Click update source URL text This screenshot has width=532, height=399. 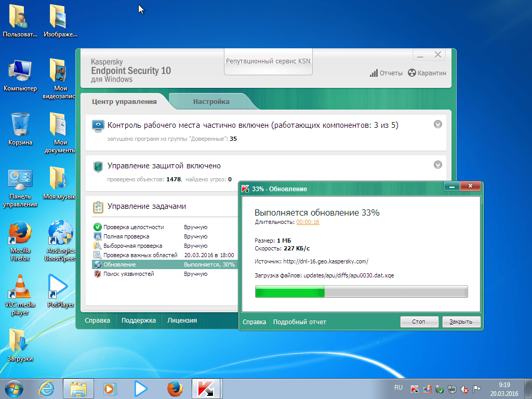(326, 261)
